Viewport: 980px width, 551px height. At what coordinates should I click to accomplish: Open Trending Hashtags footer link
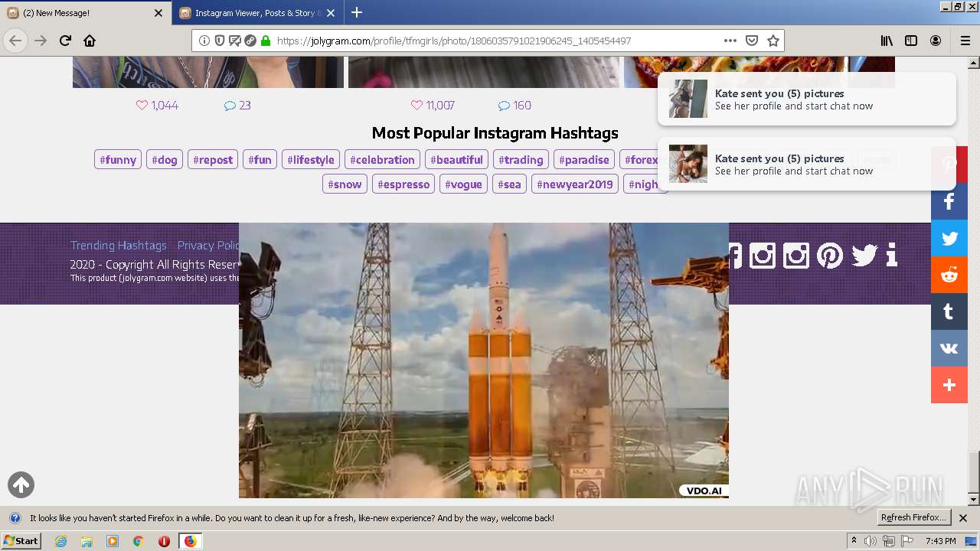point(119,246)
